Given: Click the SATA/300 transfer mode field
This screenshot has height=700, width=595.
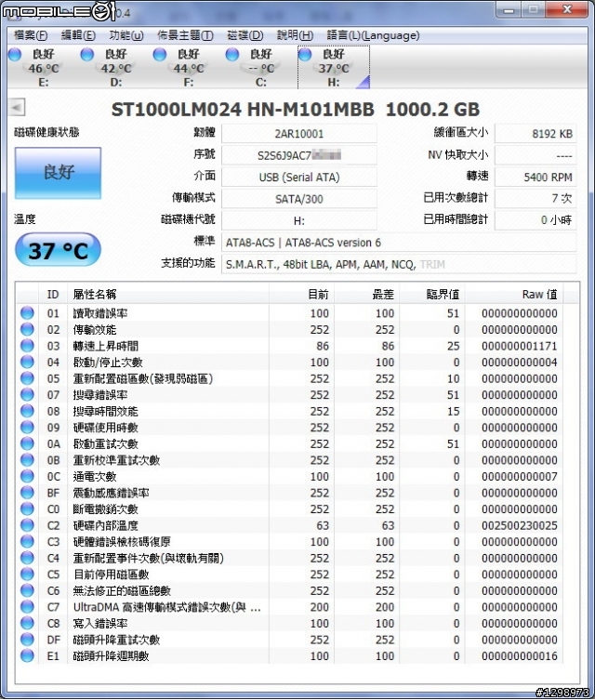Looking at the screenshot, I should 299,199.
